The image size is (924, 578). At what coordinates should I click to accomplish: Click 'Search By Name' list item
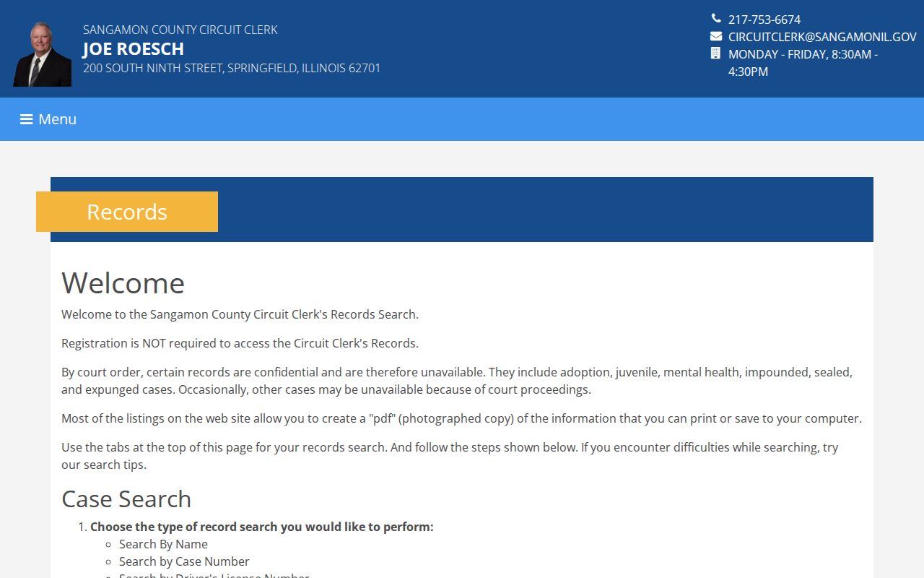point(163,544)
